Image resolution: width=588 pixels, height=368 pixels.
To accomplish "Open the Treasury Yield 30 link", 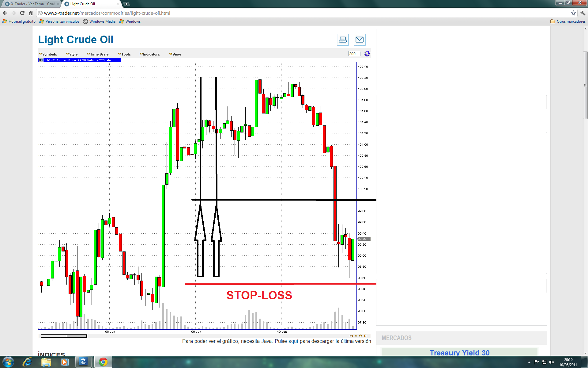I will pos(459,353).
